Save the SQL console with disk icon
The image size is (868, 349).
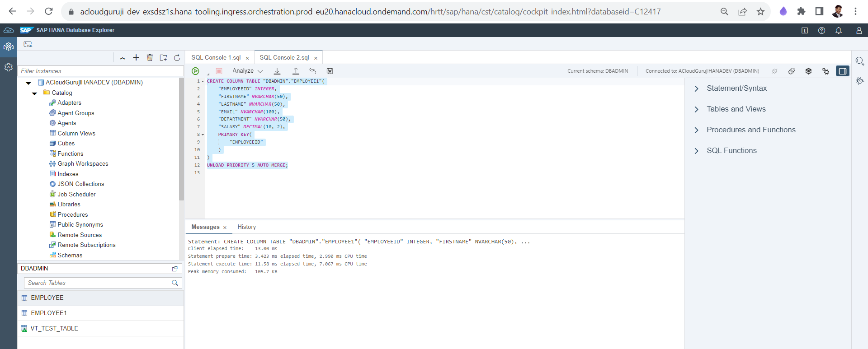330,71
